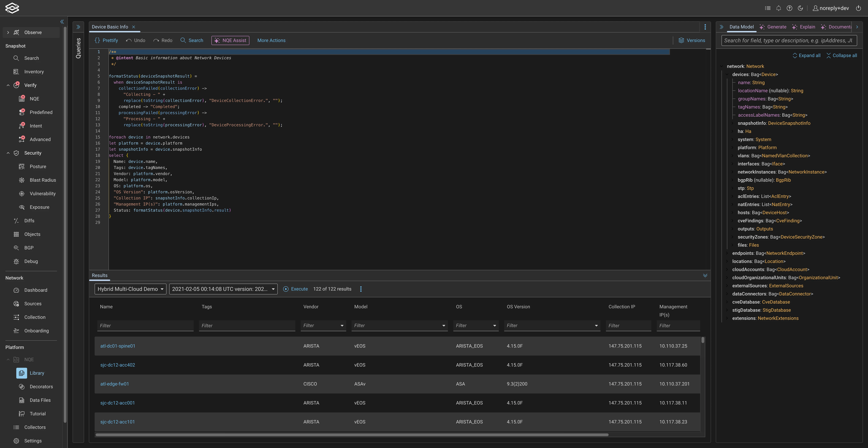Open Blast Radius in sidebar
Image resolution: width=868 pixels, height=448 pixels.
(x=42, y=180)
